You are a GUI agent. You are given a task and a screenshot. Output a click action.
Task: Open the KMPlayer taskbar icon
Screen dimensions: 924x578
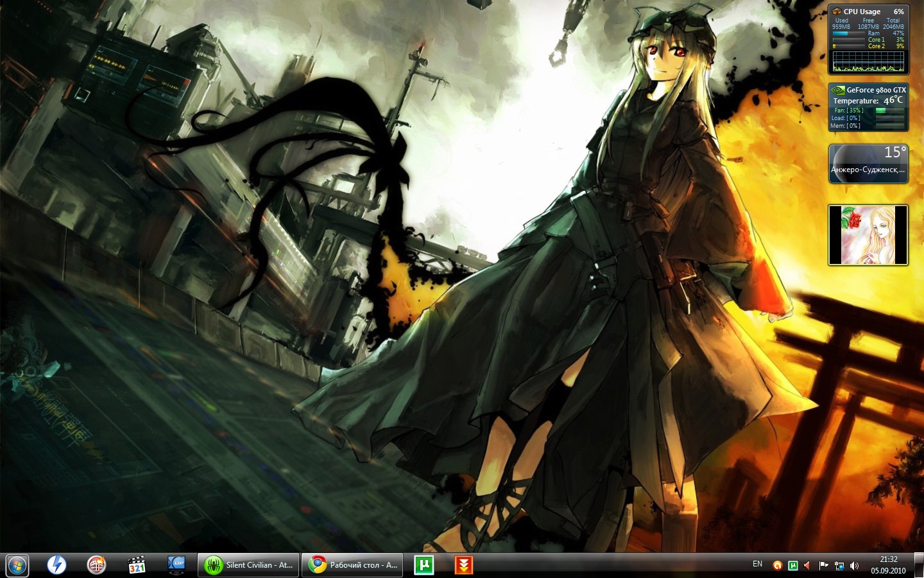coord(176,565)
